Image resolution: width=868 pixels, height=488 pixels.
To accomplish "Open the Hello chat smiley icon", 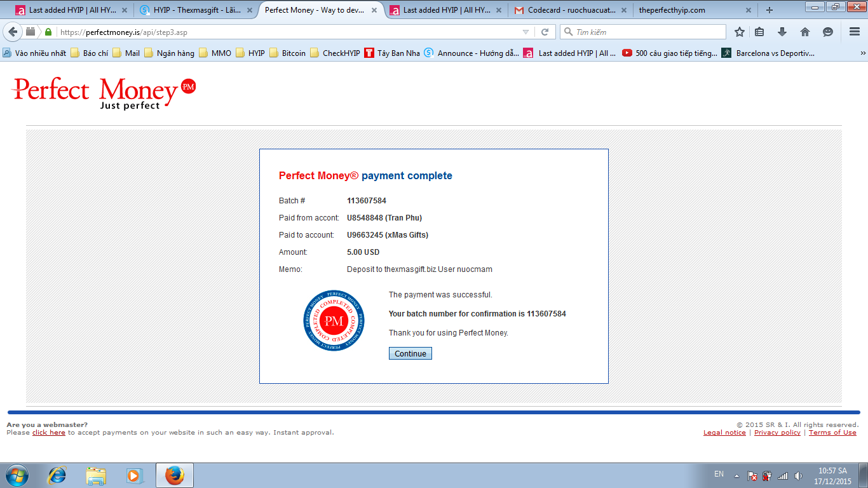I will [828, 32].
